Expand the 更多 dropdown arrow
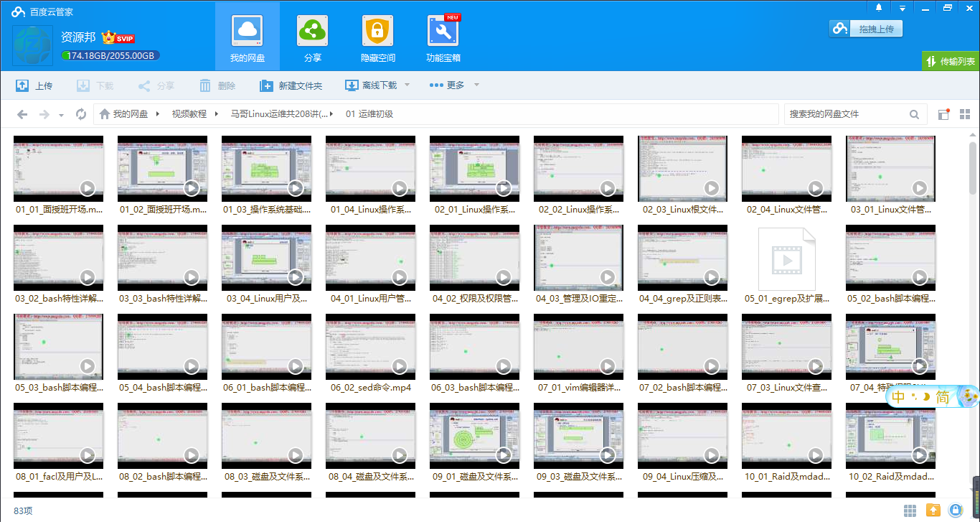Image resolution: width=980 pixels, height=522 pixels. 476,85
